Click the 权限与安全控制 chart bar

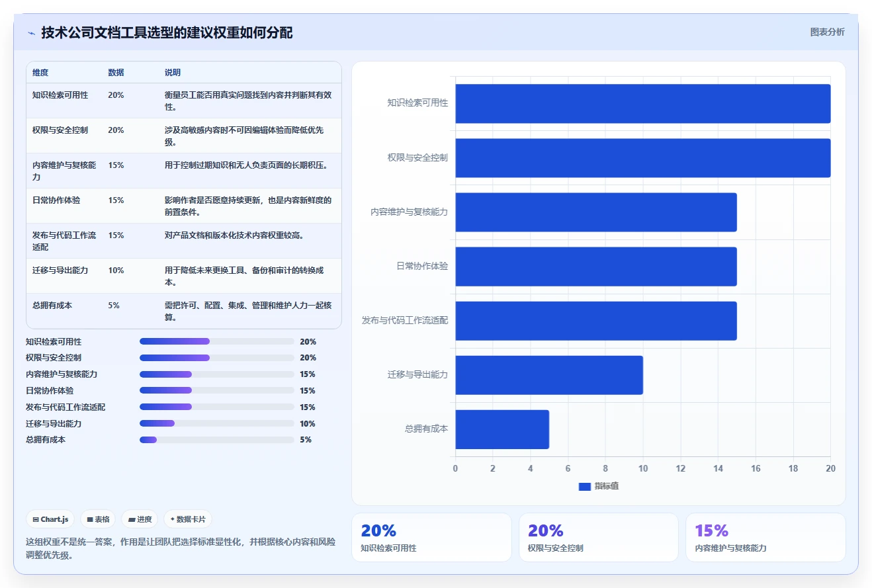(x=642, y=157)
